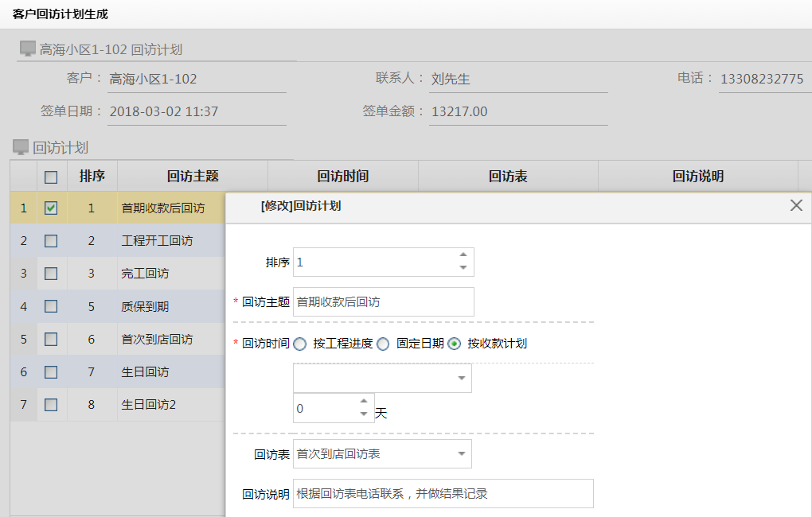Viewport: 812px width, 517px height.
Task: Check the 生日回访2 row checkbox
Action: point(51,404)
